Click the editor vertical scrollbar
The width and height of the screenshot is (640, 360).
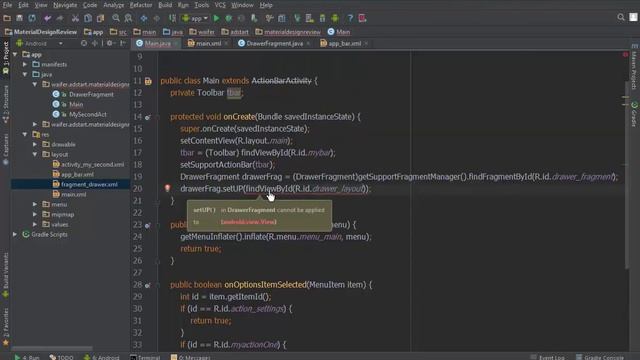click(627, 175)
